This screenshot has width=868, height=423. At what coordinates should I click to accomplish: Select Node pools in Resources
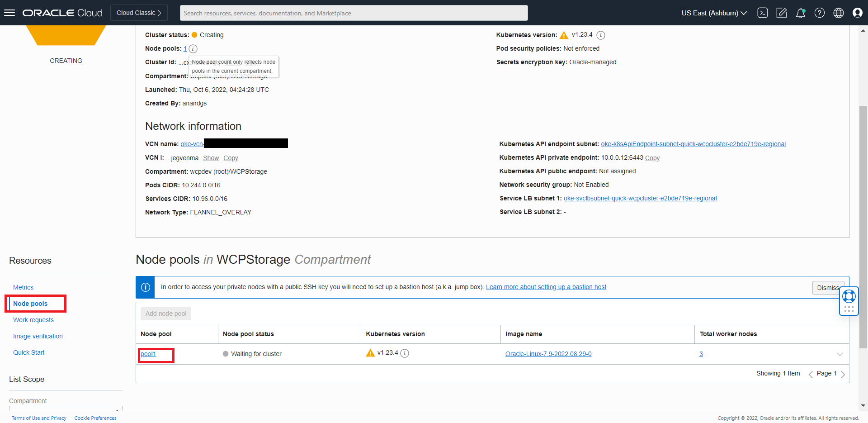point(30,304)
